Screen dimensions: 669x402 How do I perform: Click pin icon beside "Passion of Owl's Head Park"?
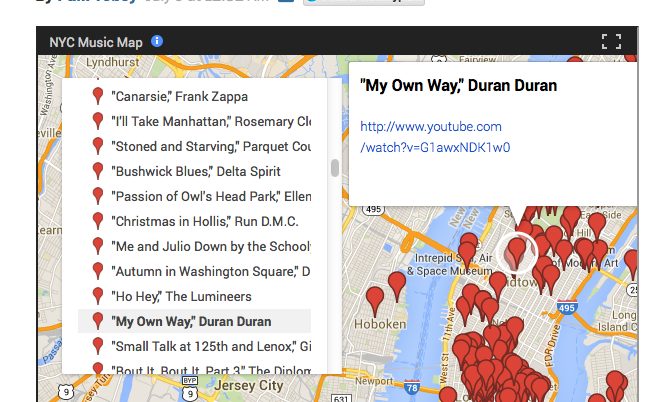pos(98,196)
